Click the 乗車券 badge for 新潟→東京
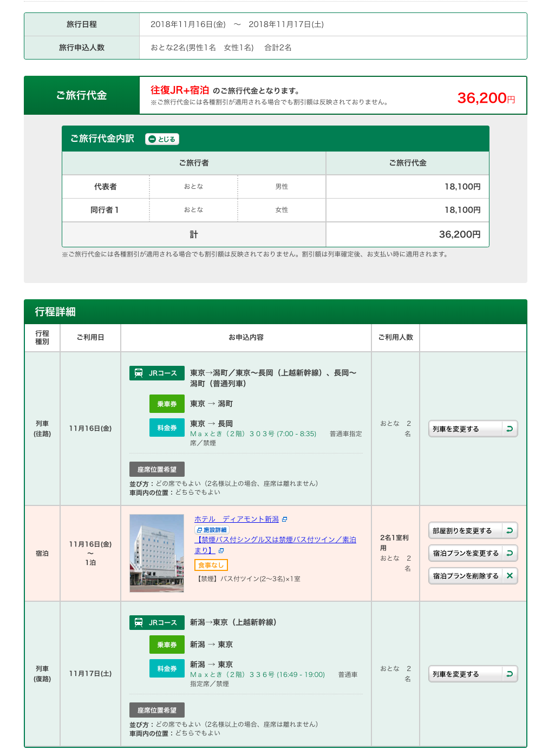542x756 pixels. [x=167, y=645]
